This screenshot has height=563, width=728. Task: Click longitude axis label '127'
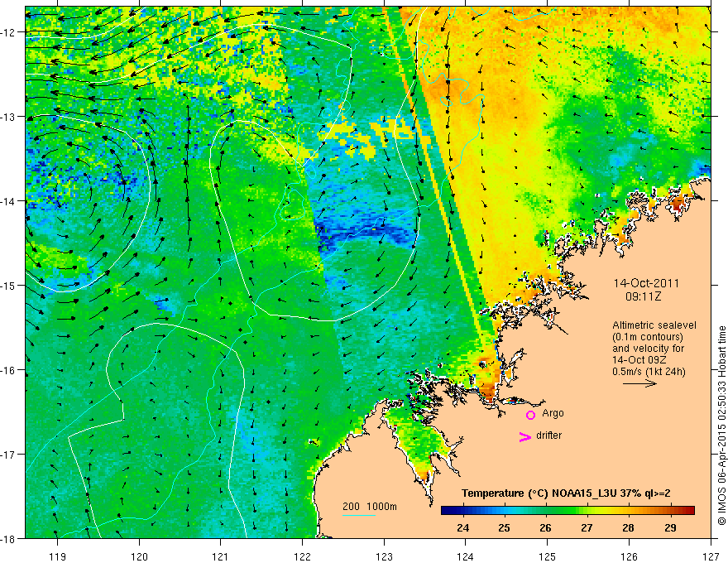coord(711,556)
